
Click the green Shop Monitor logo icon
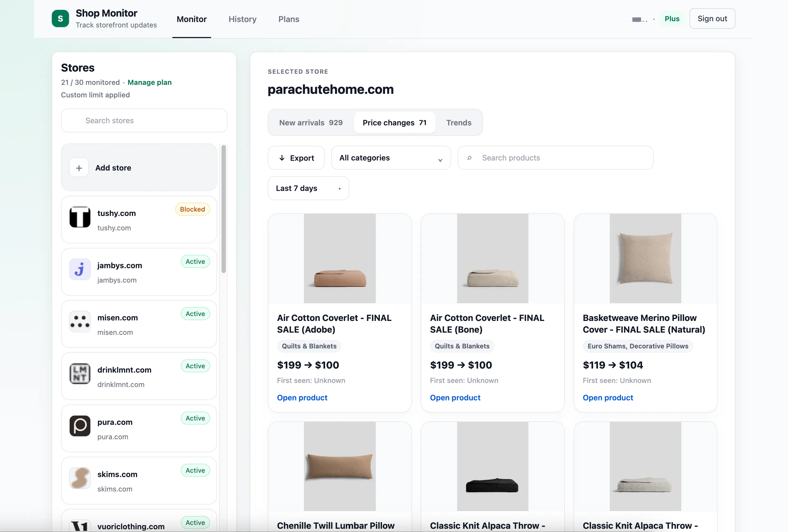(60, 19)
